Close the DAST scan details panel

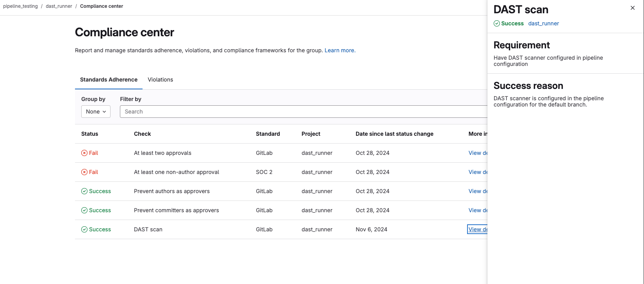click(x=633, y=8)
